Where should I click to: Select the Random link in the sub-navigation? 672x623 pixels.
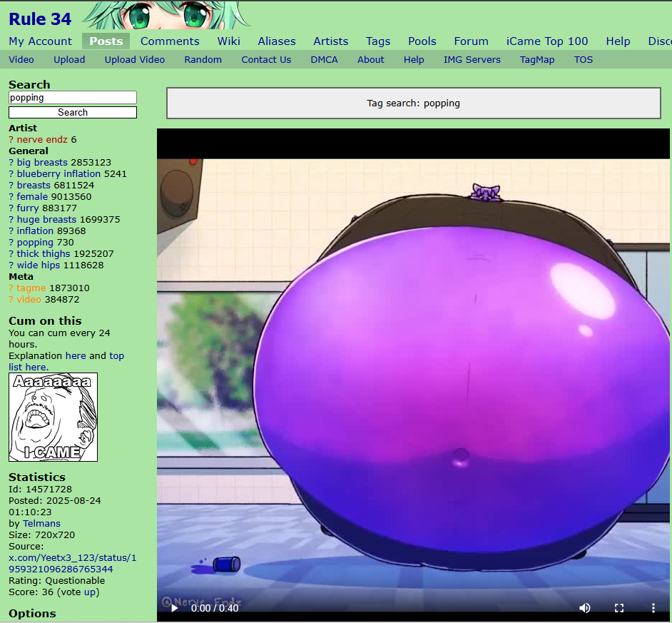(203, 60)
